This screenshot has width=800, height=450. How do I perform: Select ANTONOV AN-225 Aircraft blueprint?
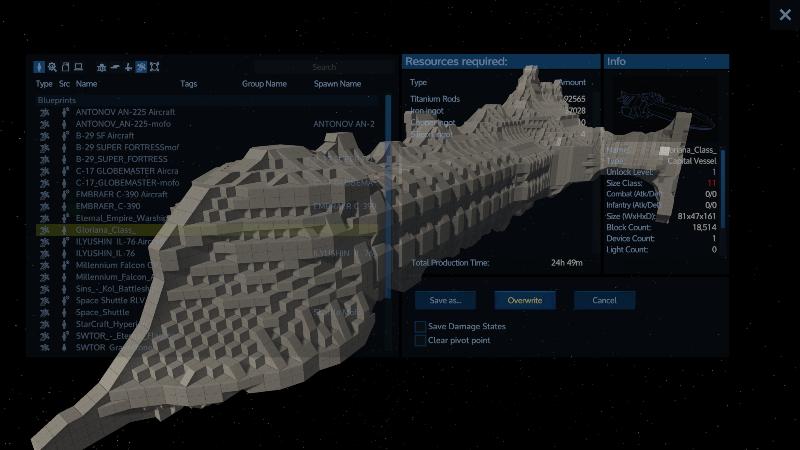coord(126,112)
